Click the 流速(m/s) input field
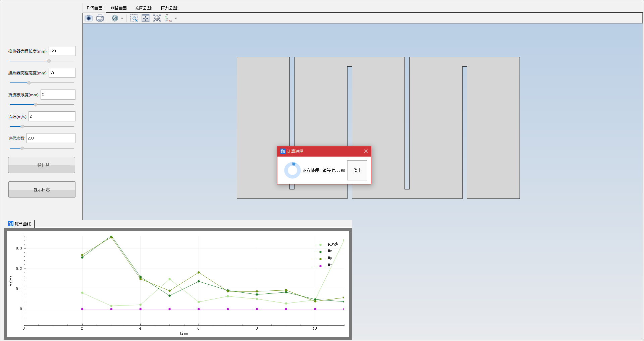This screenshot has width=644, height=341. pyautogui.click(x=52, y=116)
